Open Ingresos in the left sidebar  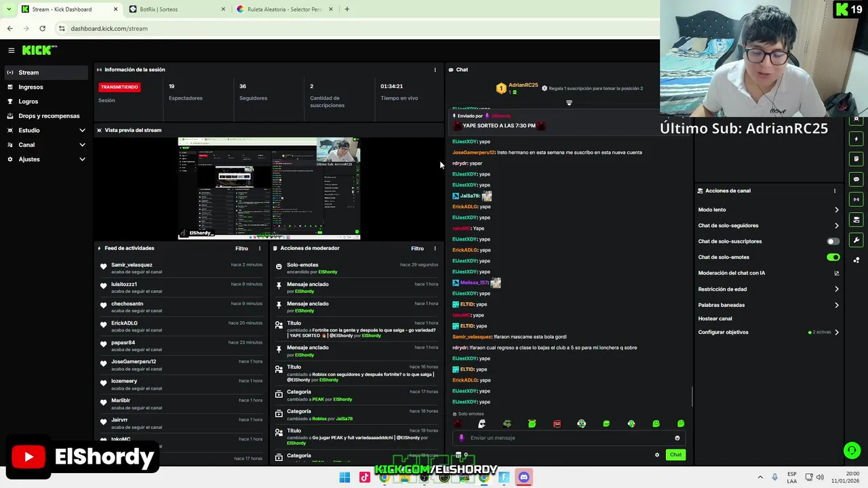point(45,87)
